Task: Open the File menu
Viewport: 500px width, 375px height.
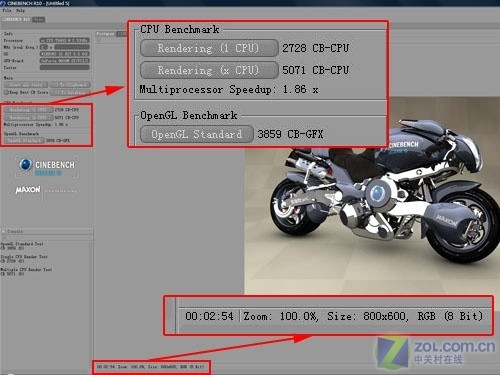Action: 7,10
